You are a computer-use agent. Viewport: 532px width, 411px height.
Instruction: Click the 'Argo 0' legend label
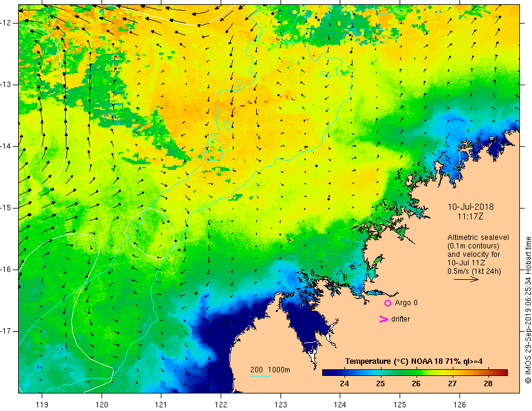pyautogui.click(x=406, y=303)
